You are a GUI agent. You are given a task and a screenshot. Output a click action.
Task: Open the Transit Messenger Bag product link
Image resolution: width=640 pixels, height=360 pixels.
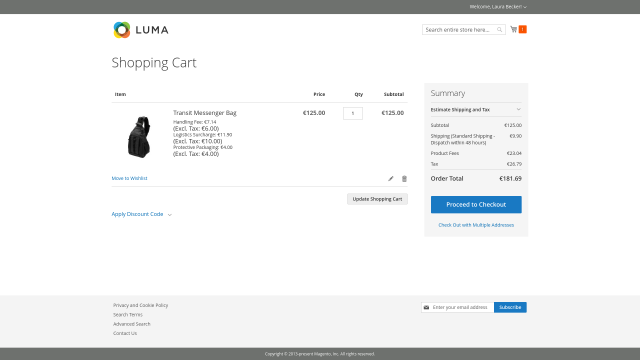[x=204, y=113]
